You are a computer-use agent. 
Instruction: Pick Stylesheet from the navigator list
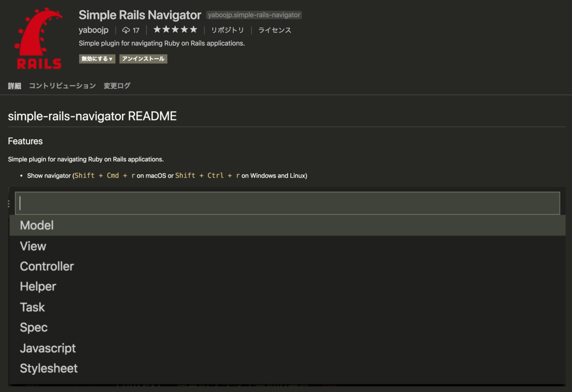287,369
